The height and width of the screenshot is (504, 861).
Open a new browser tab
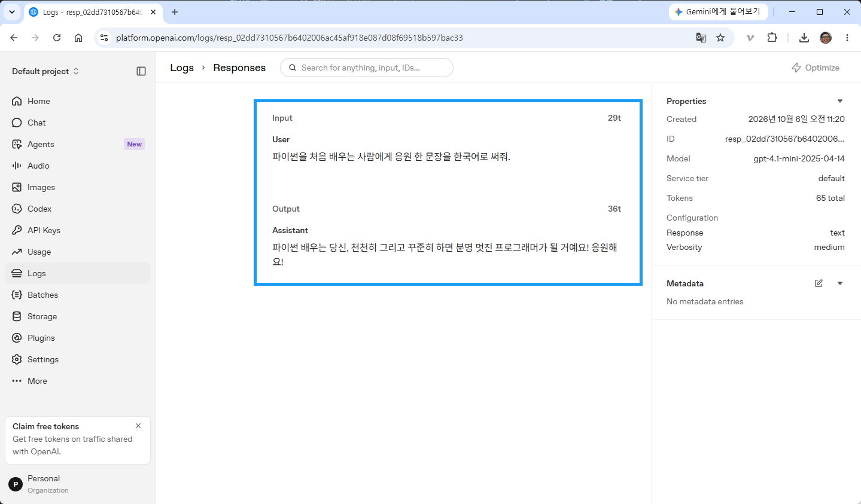pyautogui.click(x=175, y=12)
